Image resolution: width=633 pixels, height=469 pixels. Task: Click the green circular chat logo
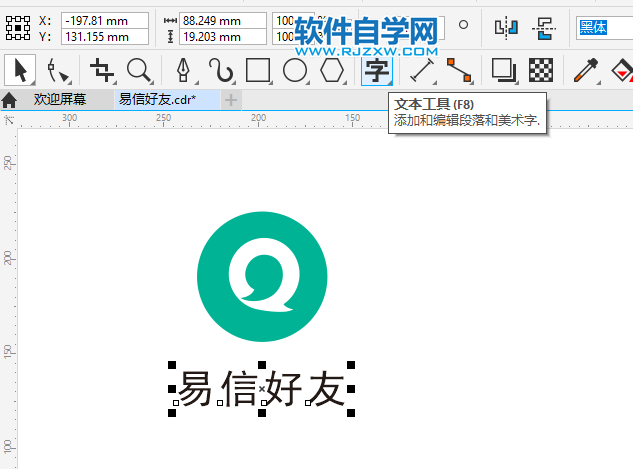tap(262, 276)
